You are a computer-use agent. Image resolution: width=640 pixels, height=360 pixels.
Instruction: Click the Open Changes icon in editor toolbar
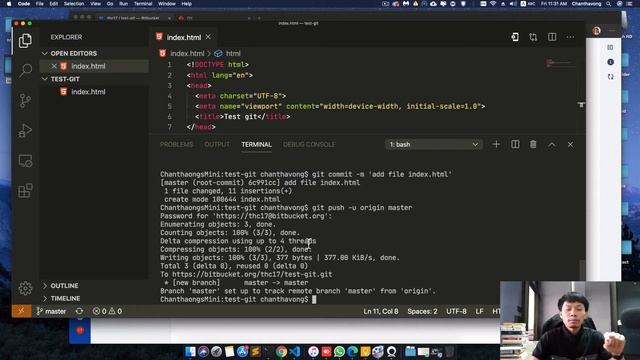515,37
